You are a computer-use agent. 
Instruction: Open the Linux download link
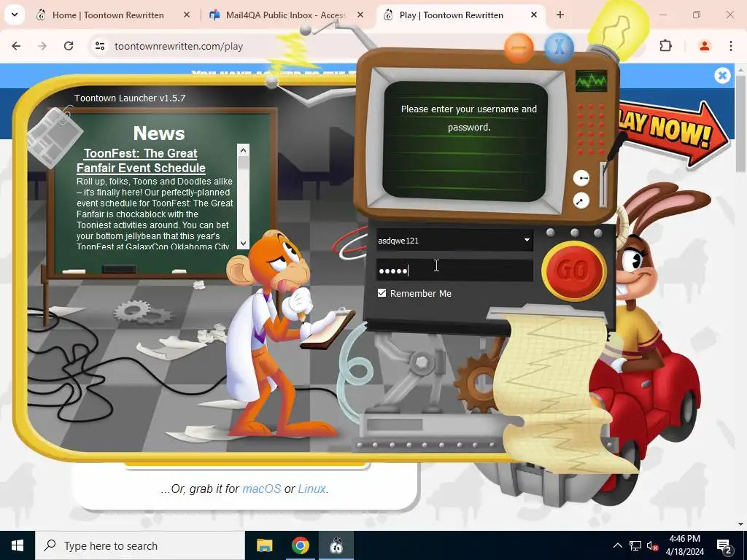click(x=312, y=489)
